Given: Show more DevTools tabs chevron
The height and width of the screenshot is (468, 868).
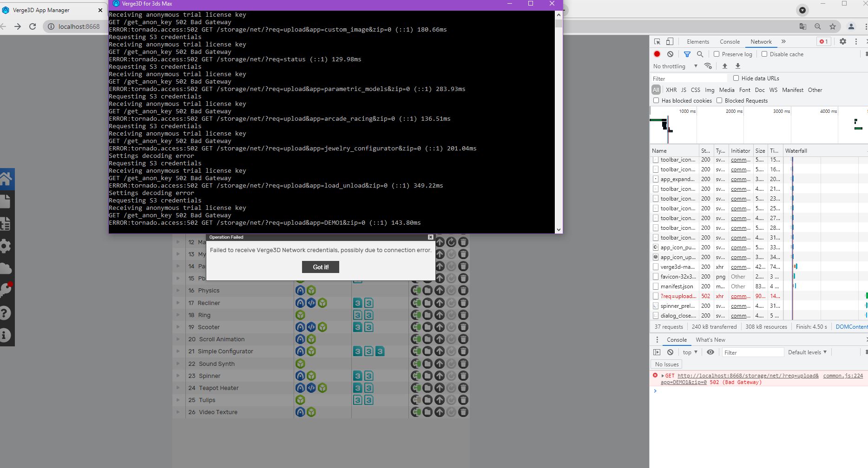Looking at the screenshot, I should [783, 41].
